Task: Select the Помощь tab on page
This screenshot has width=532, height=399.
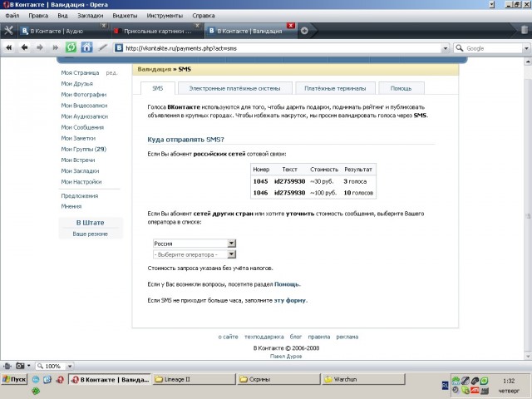Action: point(401,88)
